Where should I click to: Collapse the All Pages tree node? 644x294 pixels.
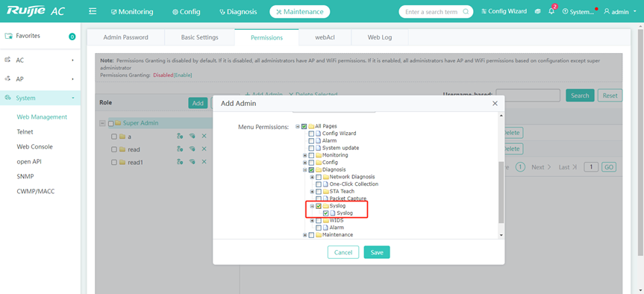297,126
